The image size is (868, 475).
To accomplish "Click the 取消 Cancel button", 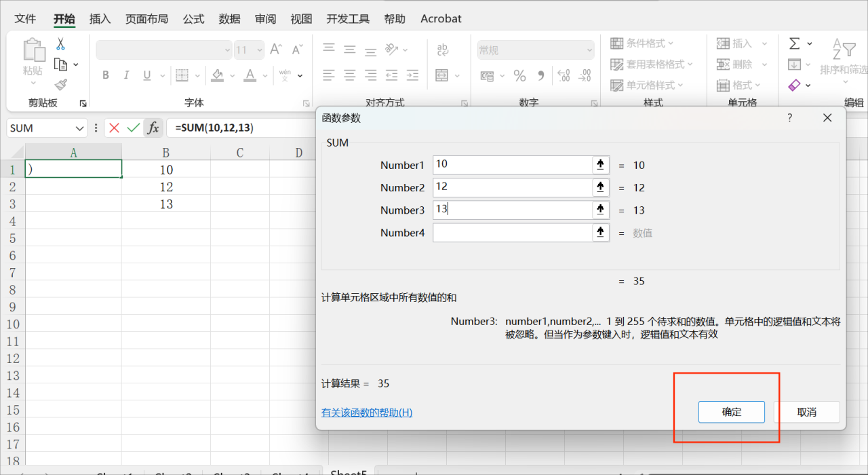I will [x=807, y=412].
